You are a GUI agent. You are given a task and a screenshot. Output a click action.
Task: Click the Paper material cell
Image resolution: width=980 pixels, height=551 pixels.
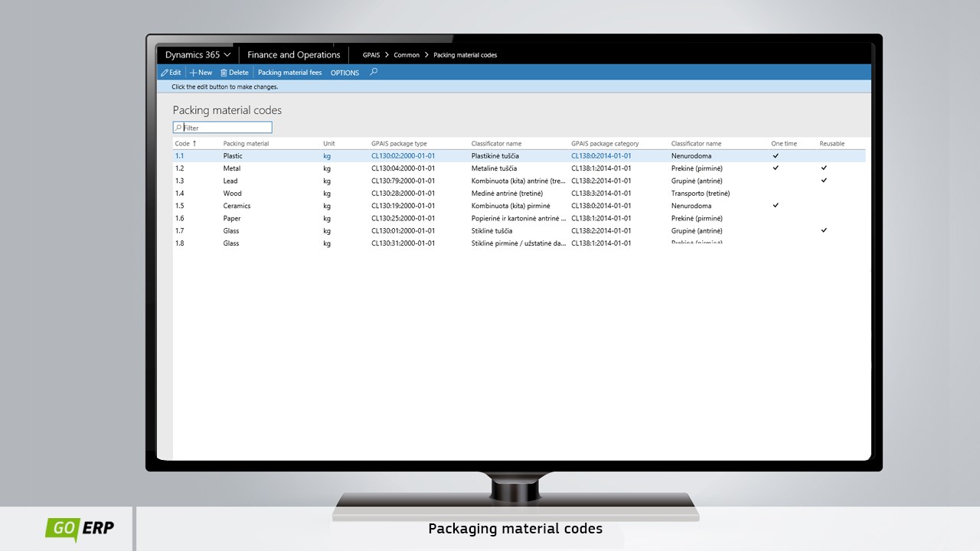tap(232, 219)
